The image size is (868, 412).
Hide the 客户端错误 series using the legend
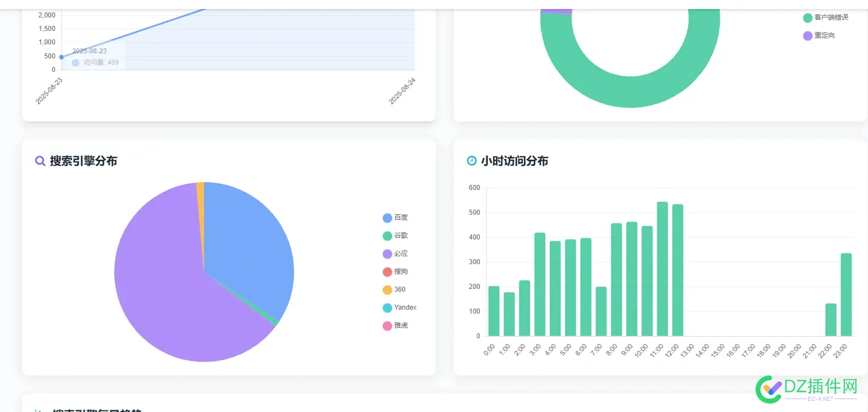coord(826,17)
